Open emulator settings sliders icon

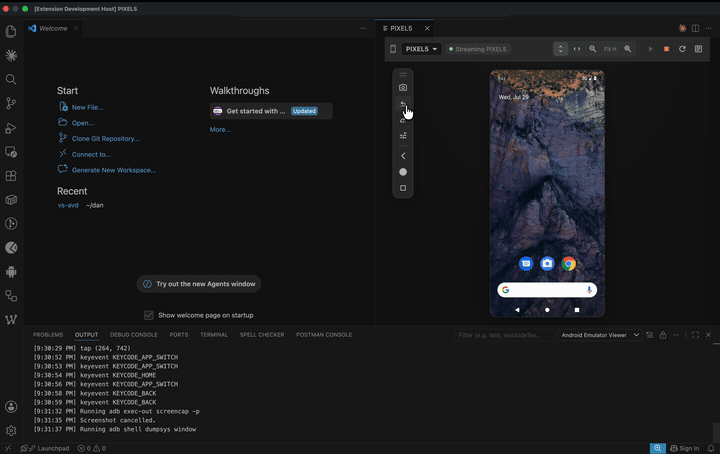click(403, 136)
